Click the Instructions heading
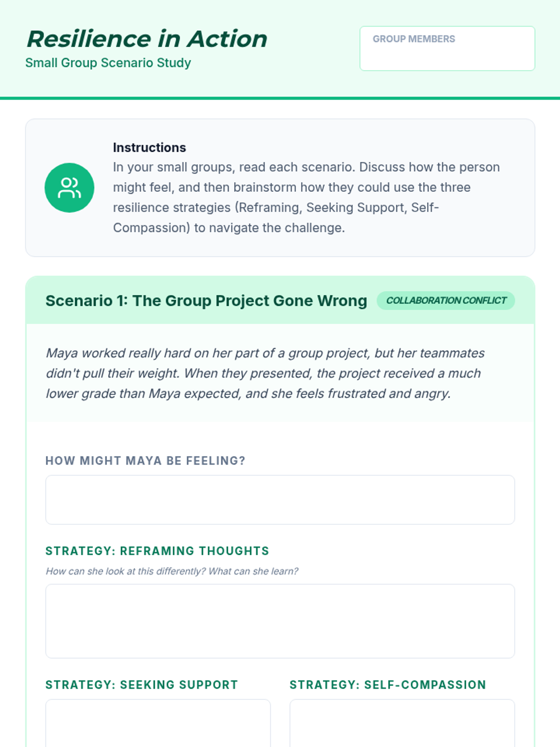 [x=149, y=148]
